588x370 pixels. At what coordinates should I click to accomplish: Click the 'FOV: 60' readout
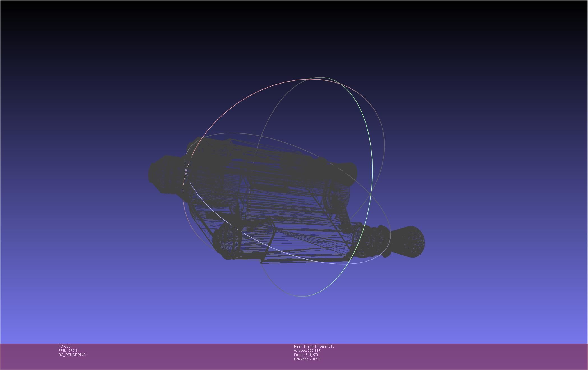65,346
